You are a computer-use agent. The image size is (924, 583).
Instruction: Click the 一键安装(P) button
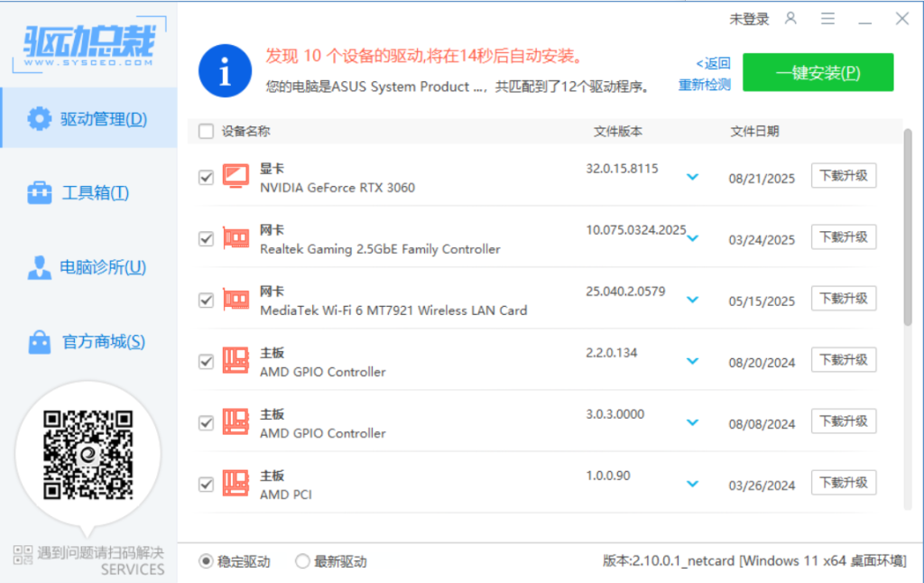818,72
